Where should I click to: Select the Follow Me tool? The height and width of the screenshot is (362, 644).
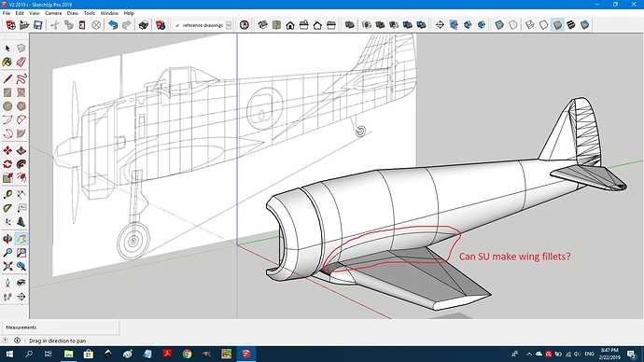(x=21, y=164)
